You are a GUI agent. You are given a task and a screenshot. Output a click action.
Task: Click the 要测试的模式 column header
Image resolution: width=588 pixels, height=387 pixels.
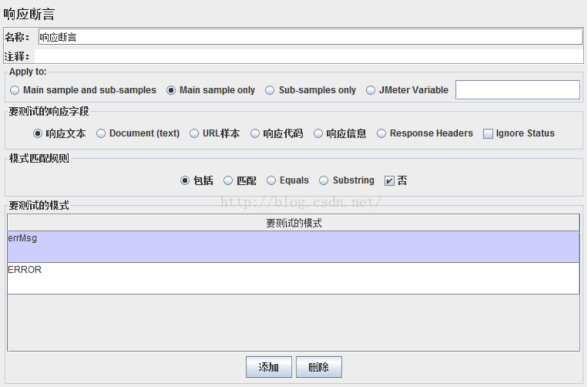pos(293,223)
